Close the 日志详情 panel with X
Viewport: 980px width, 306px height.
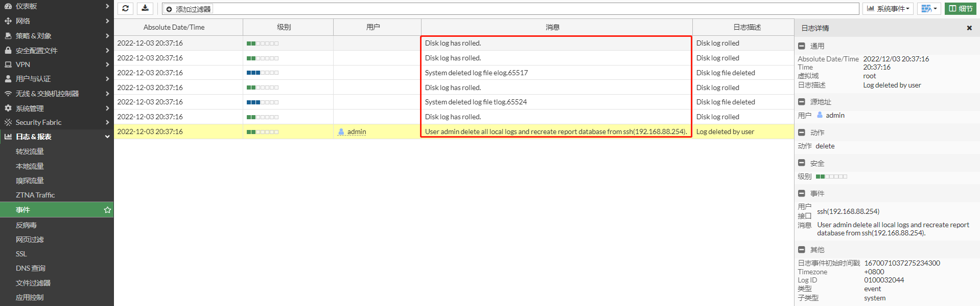click(x=969, y=28)
